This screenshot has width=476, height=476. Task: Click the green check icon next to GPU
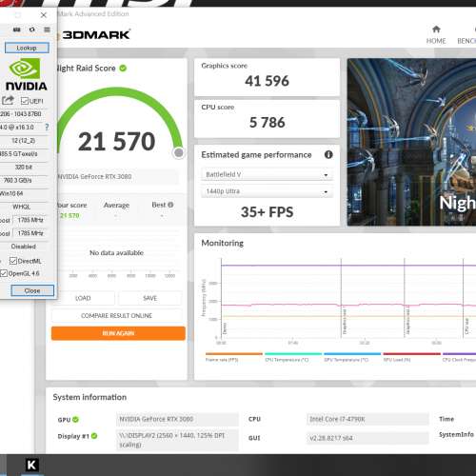pos(75,419)
